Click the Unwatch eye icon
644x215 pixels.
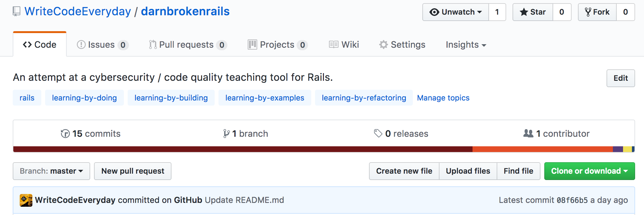click(434, 12)
